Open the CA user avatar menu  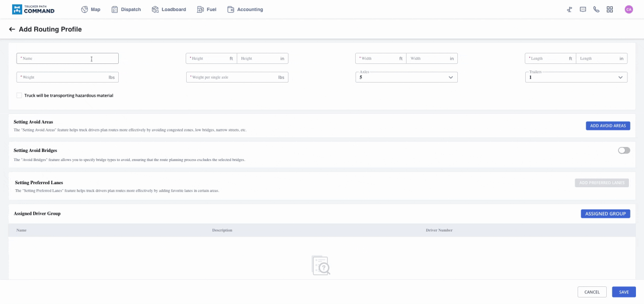tap(628, 10)
